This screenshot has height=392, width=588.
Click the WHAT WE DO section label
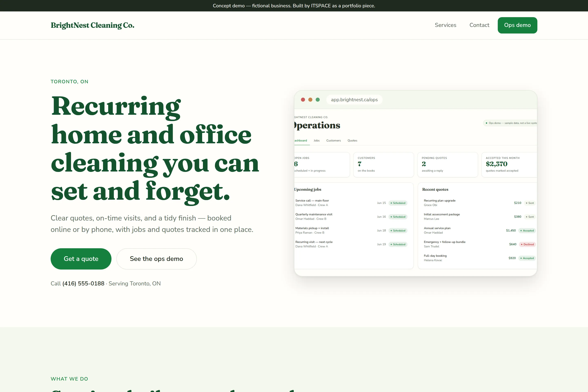tap(69, 379)
